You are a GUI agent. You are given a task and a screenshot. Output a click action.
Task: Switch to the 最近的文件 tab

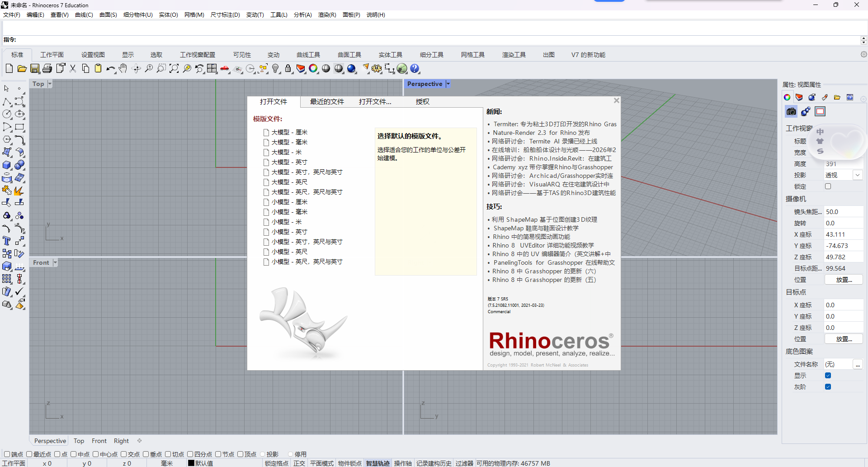pos(326,101)
